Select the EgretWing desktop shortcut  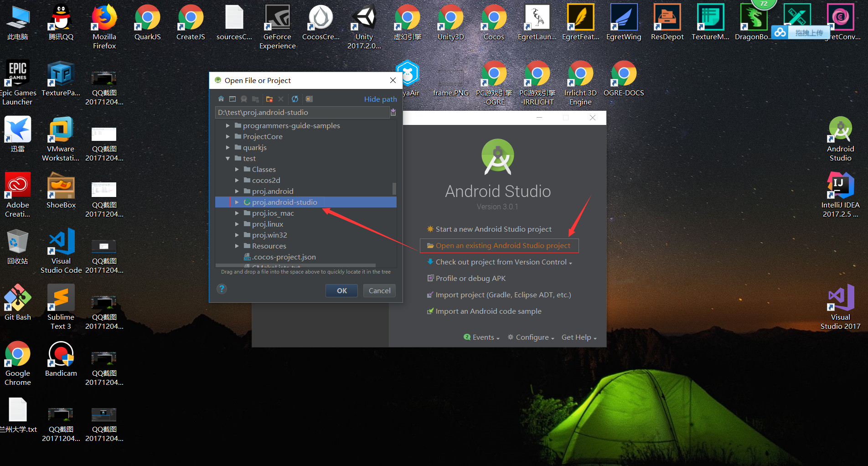(x=624, y=22)
